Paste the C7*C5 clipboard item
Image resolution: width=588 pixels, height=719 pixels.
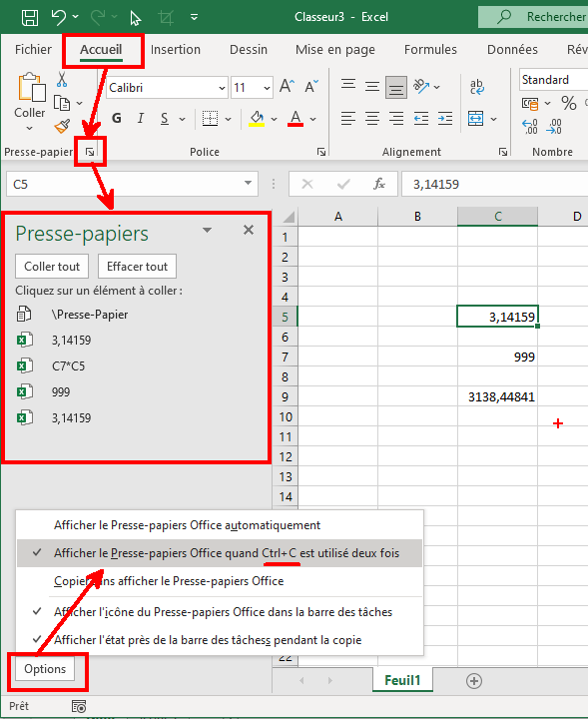(x=68, y=366)
